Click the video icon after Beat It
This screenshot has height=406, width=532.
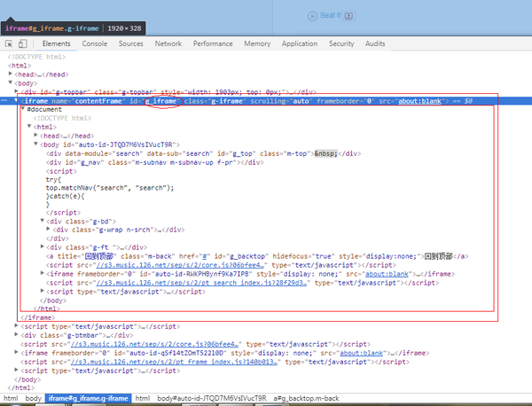click(348, 16)
